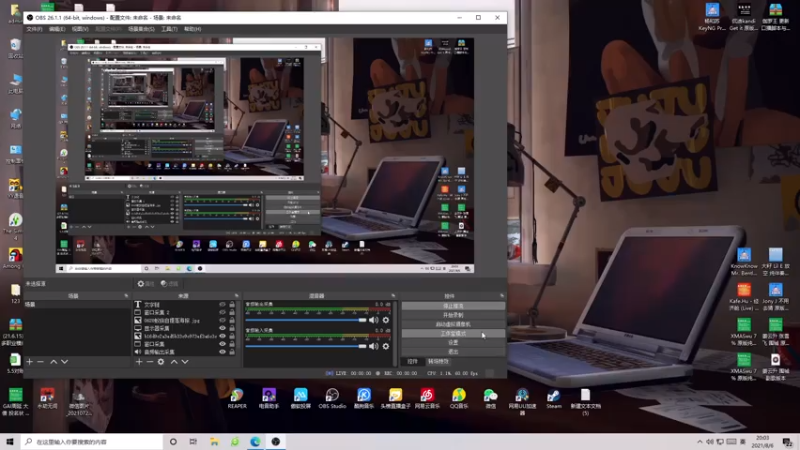
Task: Undock the 控件 panel with its header icon
Action: click(x=502, y=296)
